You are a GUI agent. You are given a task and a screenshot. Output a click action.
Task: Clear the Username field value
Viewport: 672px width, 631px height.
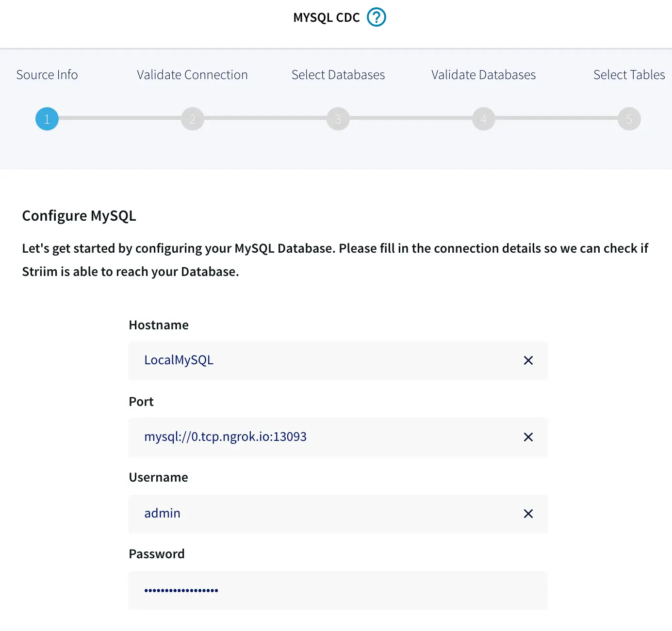coord(528,514)
